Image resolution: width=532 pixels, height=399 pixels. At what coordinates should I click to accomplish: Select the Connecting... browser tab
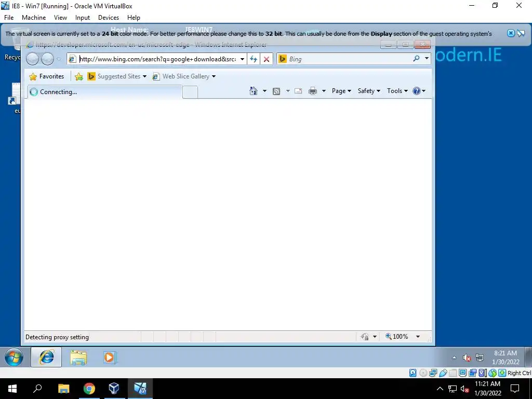(x=105, y=91)
